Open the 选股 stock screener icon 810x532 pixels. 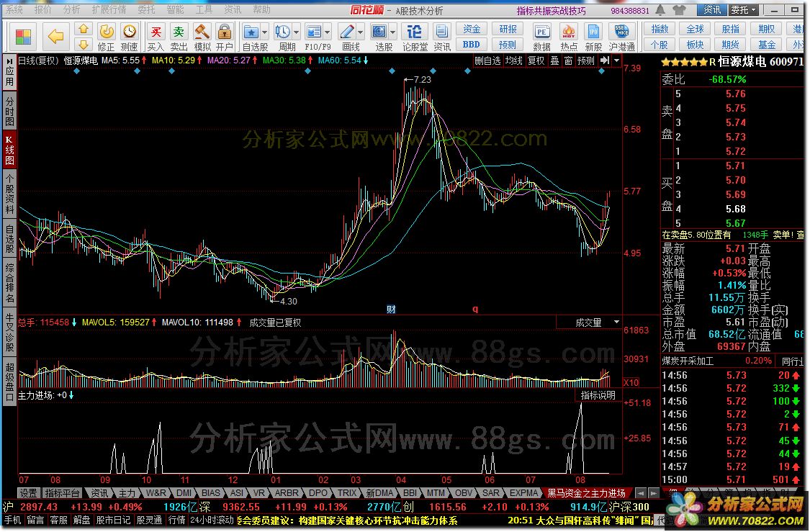coord(379,32)
